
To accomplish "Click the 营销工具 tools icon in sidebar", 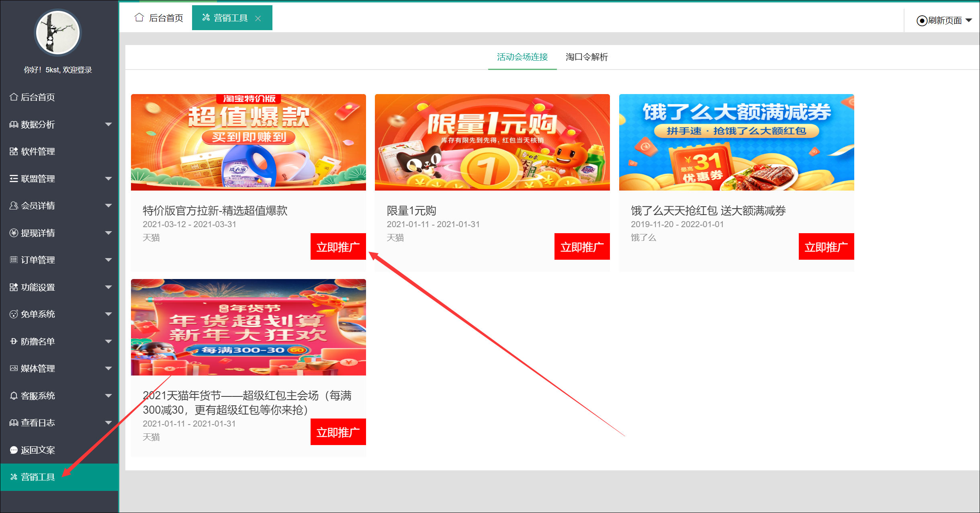I will point(14,477).
